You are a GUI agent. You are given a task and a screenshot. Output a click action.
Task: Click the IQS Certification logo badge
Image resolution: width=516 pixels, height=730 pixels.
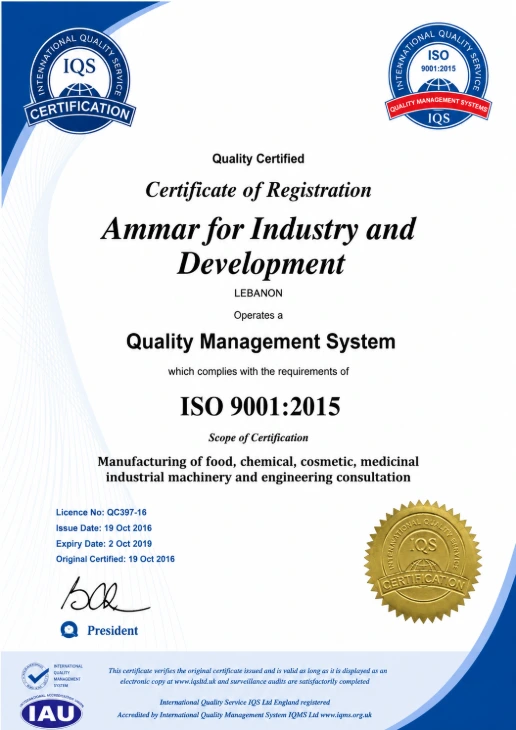pyautogui.click(x=80, y=81)
